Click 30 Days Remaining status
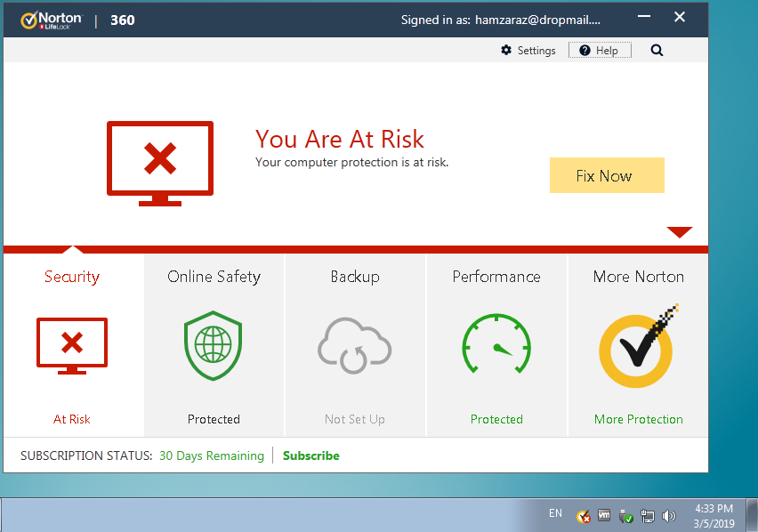The width and height of the screenshot is (758, 532). coord(212,455)
